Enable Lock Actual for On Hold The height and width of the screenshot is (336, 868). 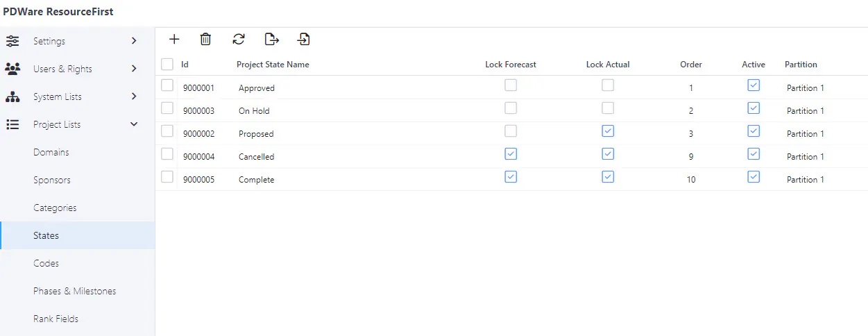(608, 108)
